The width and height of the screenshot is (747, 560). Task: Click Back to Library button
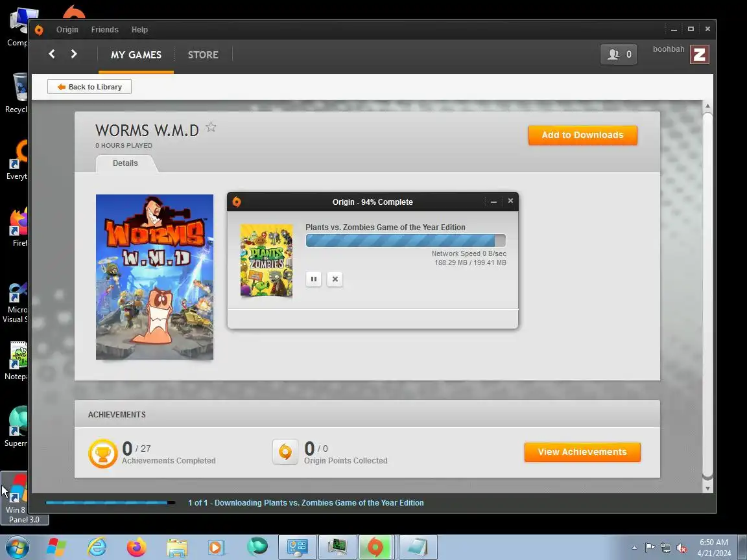pyautogui.click(x=89, y=87)
